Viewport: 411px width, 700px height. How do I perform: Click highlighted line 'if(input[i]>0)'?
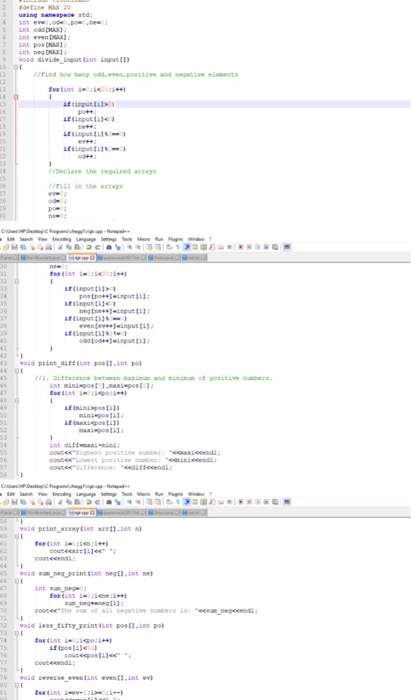(x=214, y=104)
